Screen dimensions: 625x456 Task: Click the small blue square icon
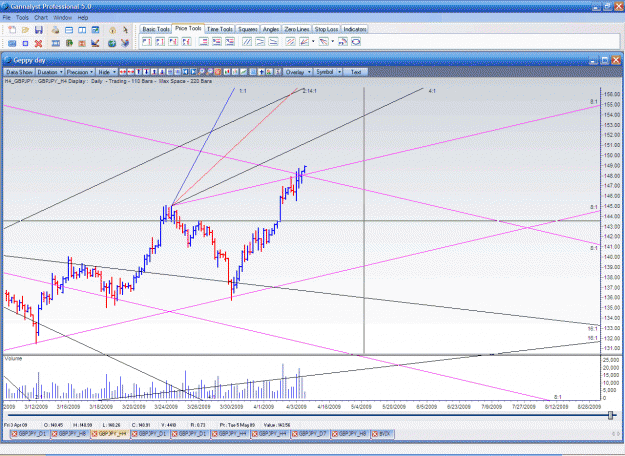tap(25, 43)
